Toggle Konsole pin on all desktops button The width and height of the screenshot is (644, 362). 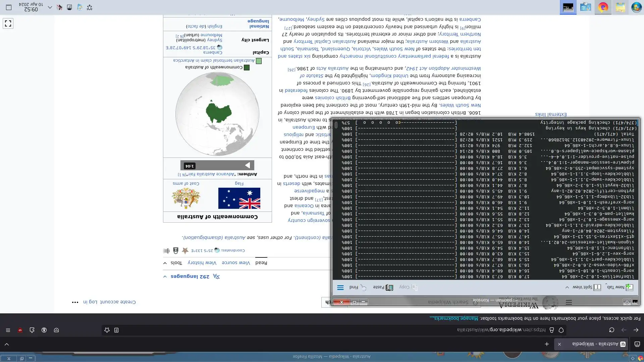pos(627,302)
